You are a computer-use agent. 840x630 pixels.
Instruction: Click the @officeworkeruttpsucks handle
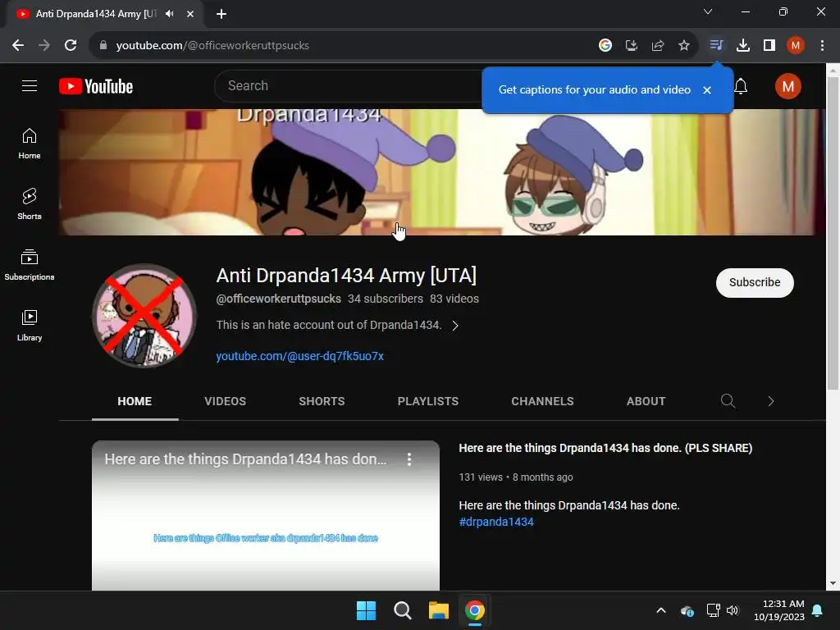tap(278, 299)
